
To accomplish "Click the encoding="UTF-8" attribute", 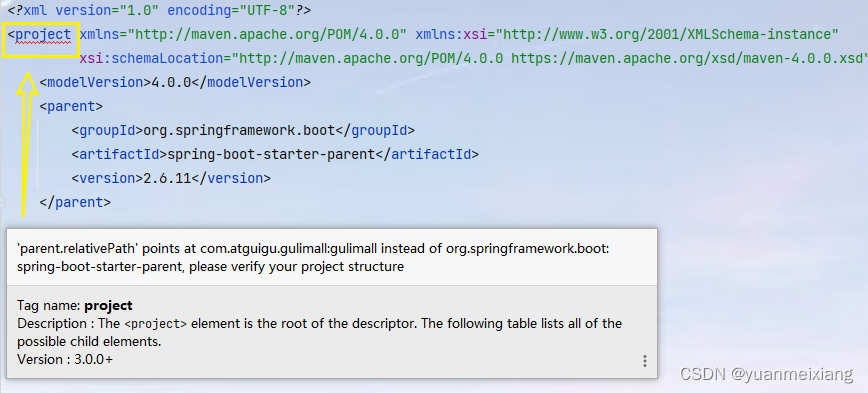I will point(230,10).
